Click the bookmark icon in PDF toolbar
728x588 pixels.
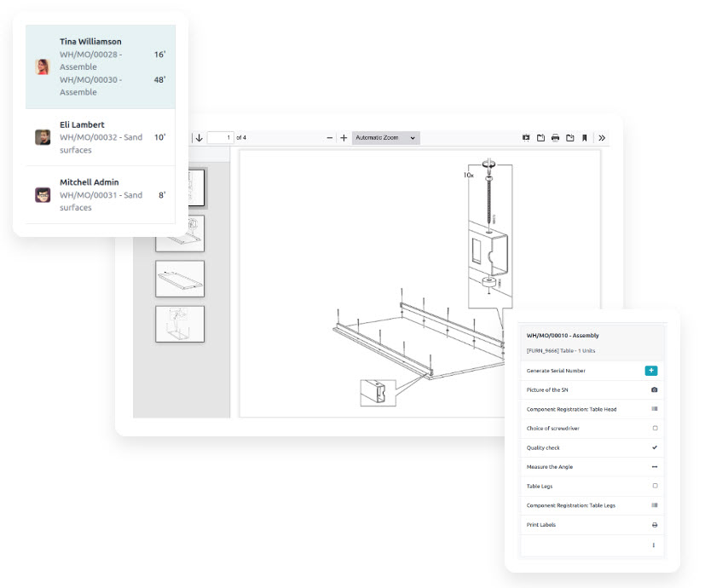pyautogui.click(x=584, y=138)
